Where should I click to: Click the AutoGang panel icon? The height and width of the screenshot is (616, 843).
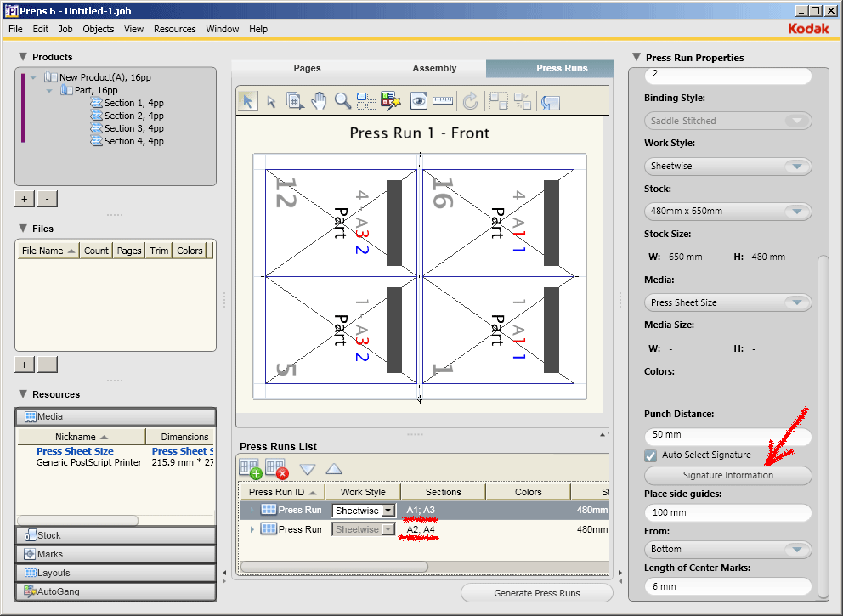tap(30, 591)
